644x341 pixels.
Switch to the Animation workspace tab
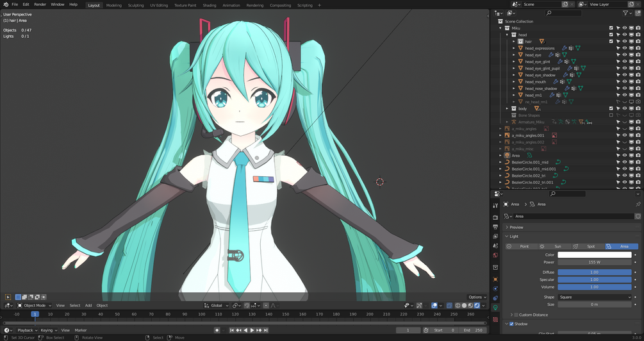click(231, 5)
